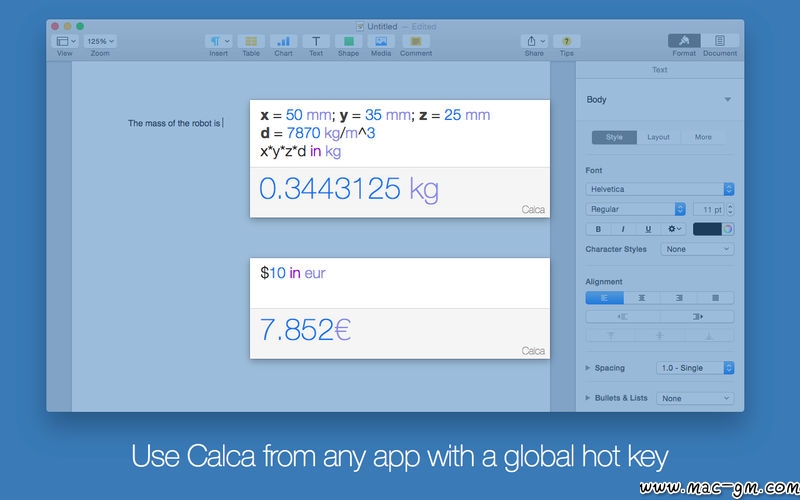Switch to the Document inspector
This screenshot has height=500, width=800.
coord(720,41)
